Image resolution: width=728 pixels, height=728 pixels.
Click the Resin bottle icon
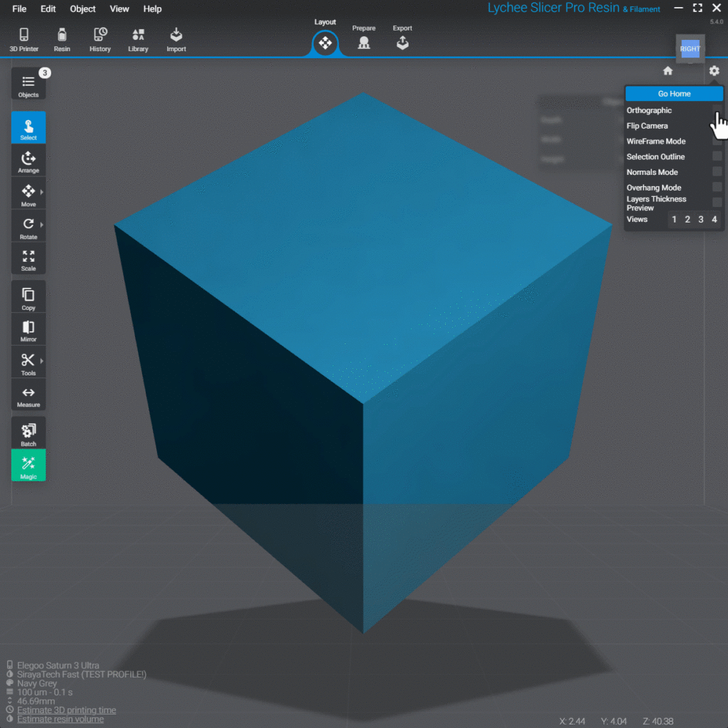(62, 39)
